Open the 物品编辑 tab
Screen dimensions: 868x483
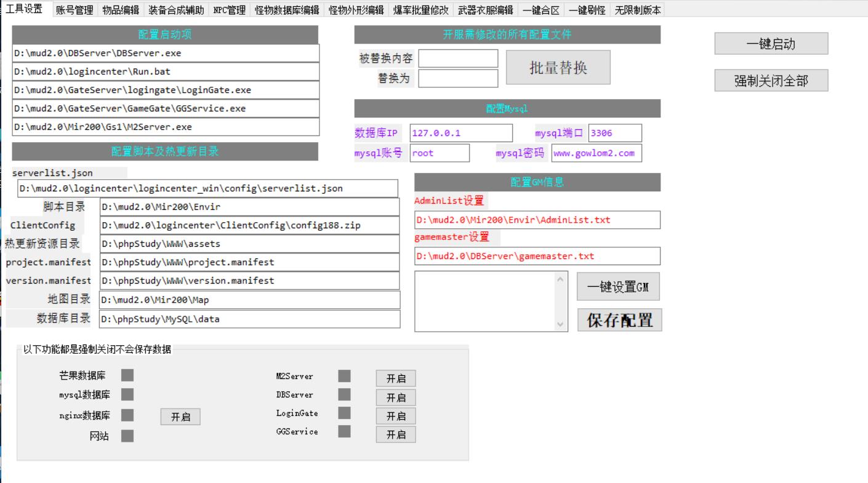pyautogui.click(x=121, y=10)
